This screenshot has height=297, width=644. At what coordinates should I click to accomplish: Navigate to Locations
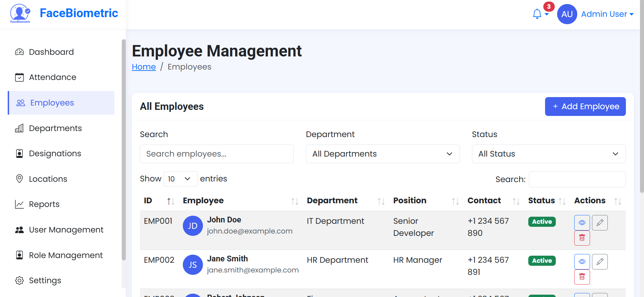pyautogui.click(x=61, y=179)
